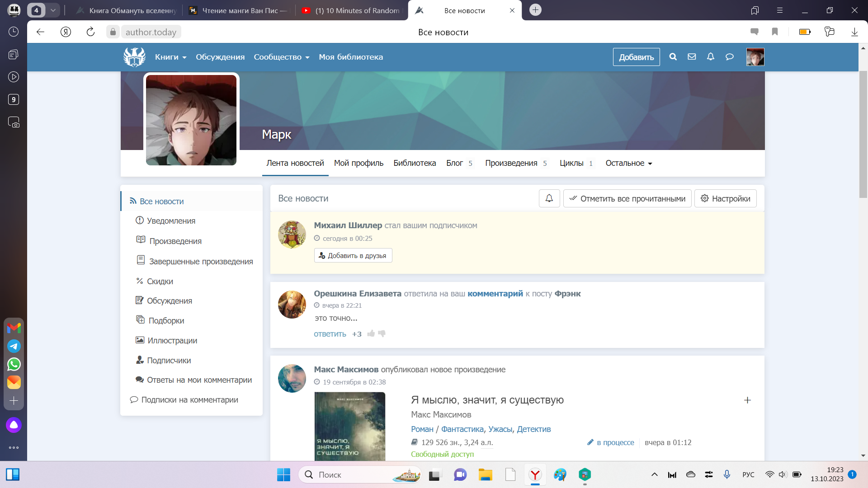Open the messages envelope icon
The width and height of the screenshot is (868, 488).
692,57
